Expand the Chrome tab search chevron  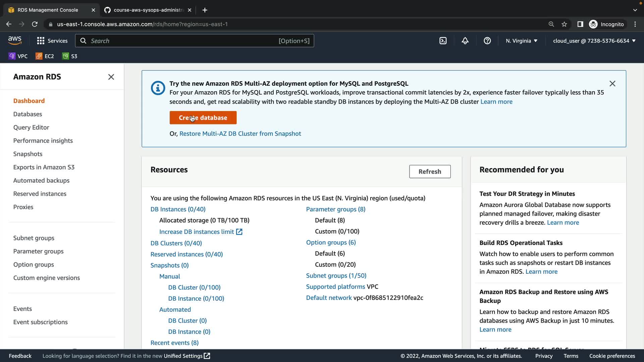[x=635, y=10]
